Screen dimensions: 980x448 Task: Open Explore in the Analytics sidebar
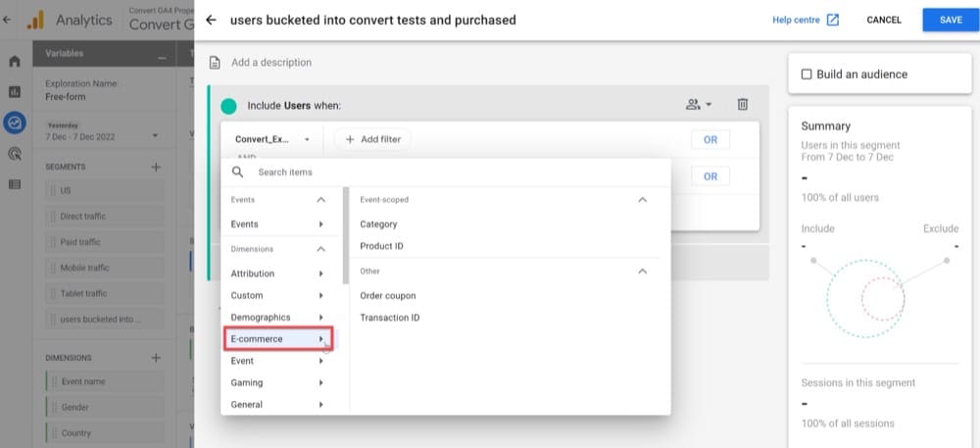point(15,124)
